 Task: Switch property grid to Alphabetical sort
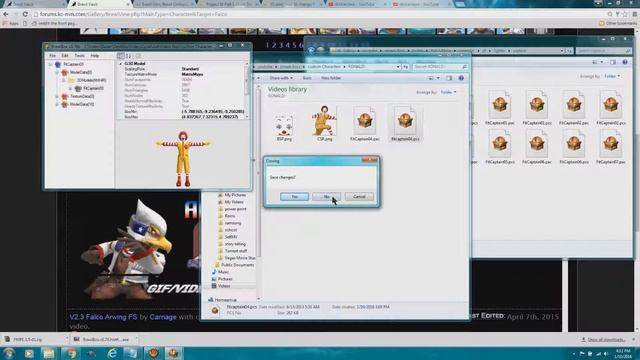pyautogui.click(x=128, y=56)
